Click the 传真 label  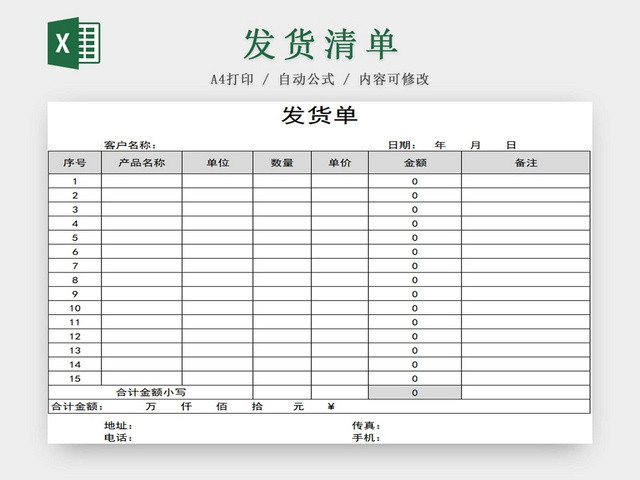pos(366,426)
